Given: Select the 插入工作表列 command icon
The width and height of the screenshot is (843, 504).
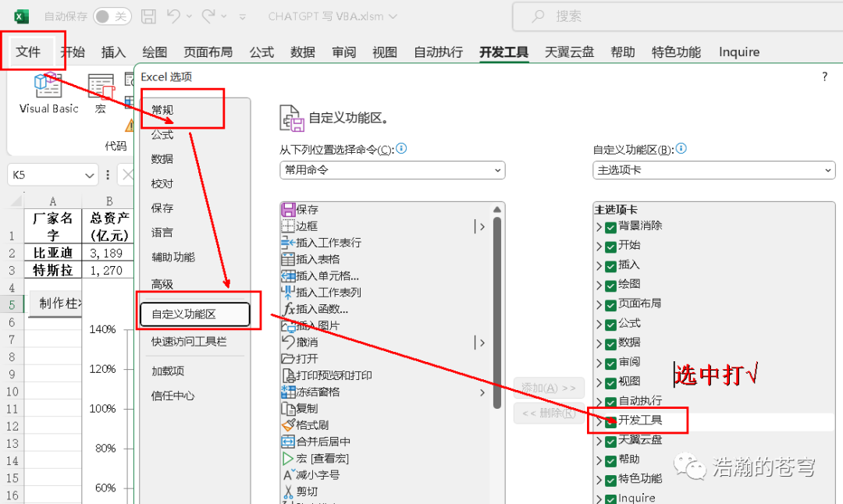Looking at the screenshot, I should click(288, 293).
